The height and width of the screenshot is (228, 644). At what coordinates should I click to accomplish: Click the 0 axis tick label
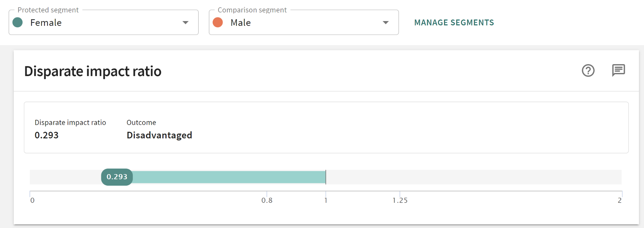tap(32, 200)
